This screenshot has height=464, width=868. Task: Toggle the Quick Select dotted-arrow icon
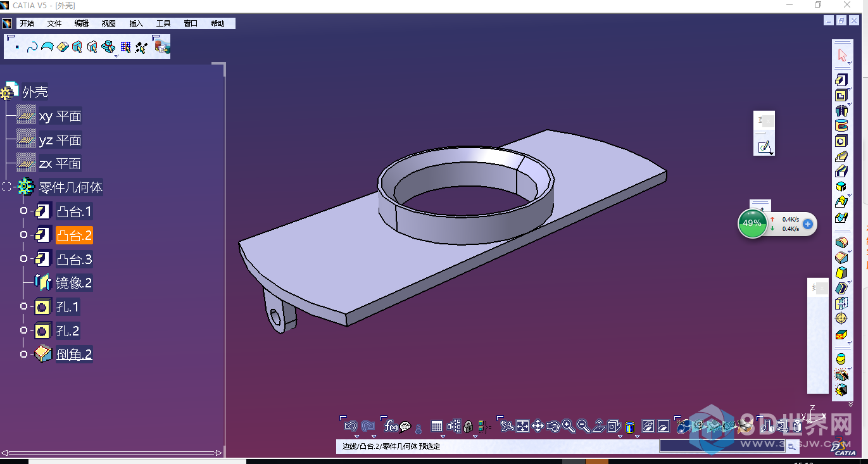pos(141,47)
